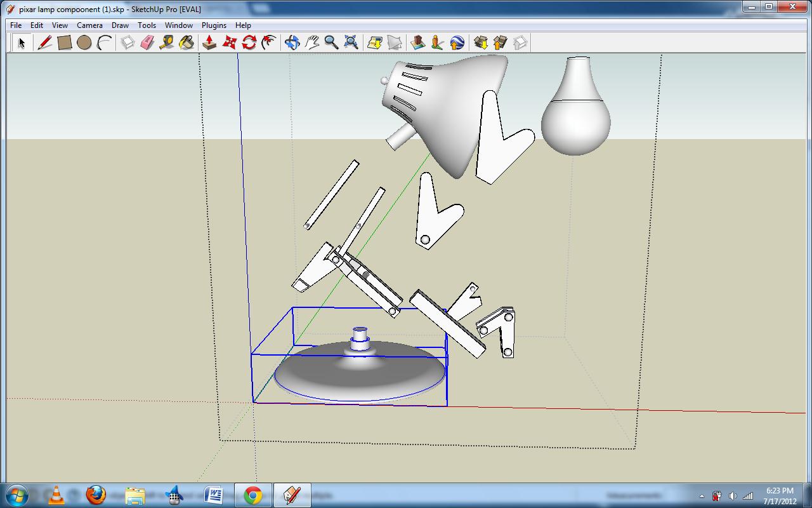Activate the Orbit camera tool

pos(292,43)
